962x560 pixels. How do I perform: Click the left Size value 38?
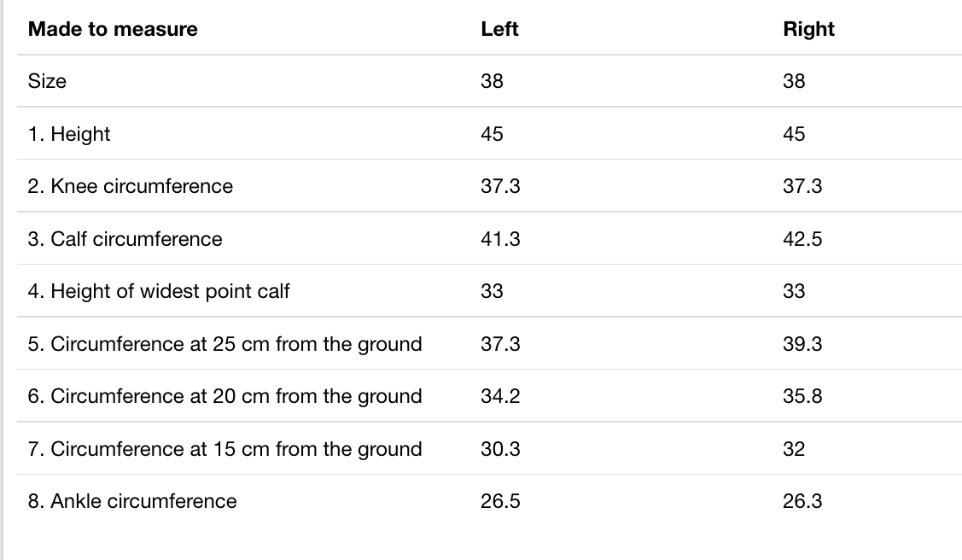(x=493, y=81)
